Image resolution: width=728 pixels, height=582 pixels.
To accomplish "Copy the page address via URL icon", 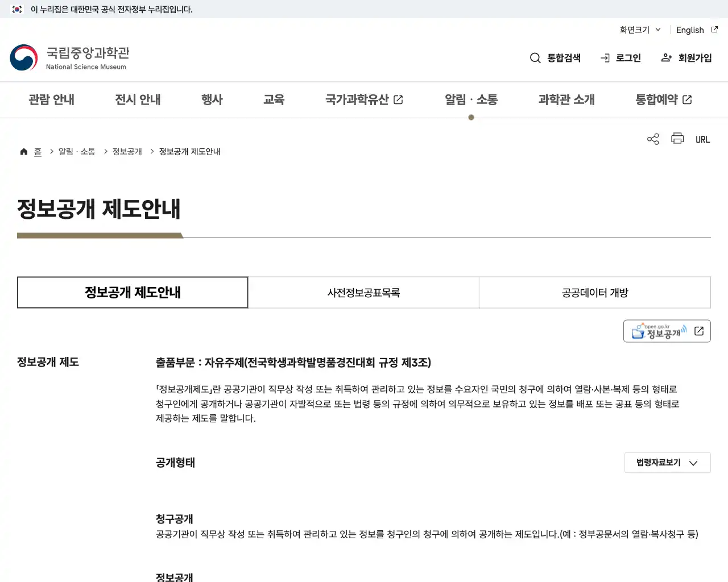I will (703, 139).
